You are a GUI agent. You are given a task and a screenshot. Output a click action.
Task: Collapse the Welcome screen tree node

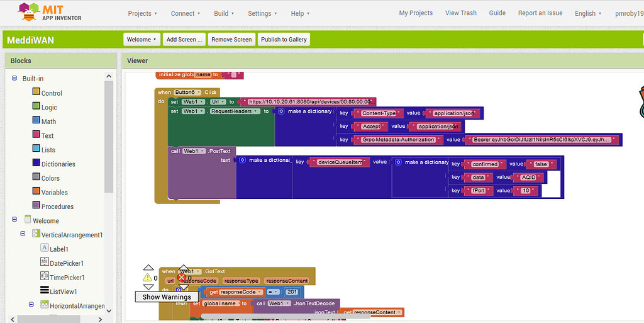point(14,220)
